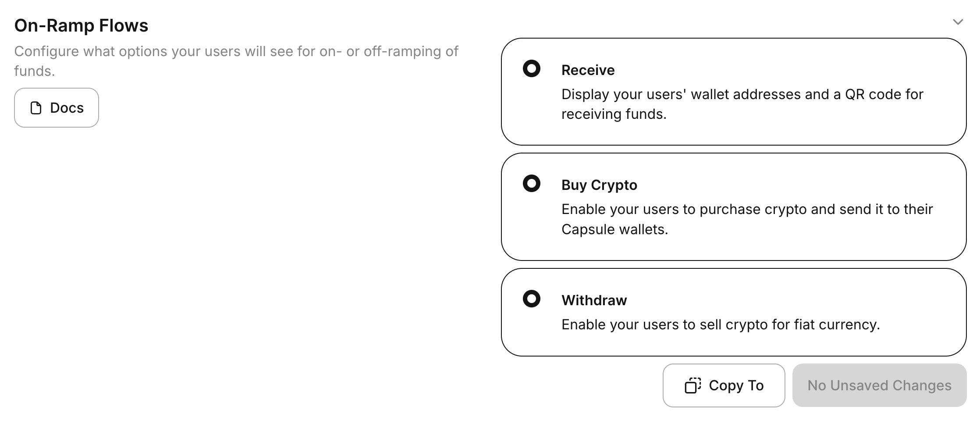Click the On-Ramp Flows heading
The width and height of the screenshot is (980, 421).
click(82, 25)
